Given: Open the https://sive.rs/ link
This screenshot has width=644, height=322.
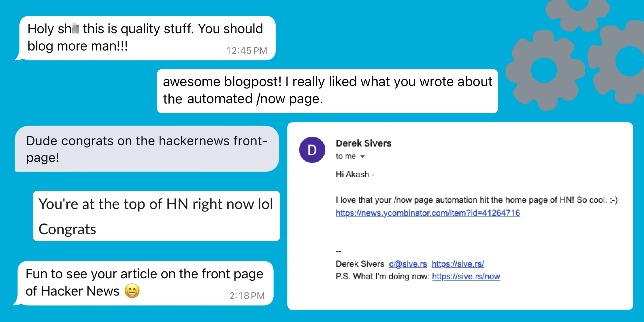Looking at the screenshot, I should 458,264.
